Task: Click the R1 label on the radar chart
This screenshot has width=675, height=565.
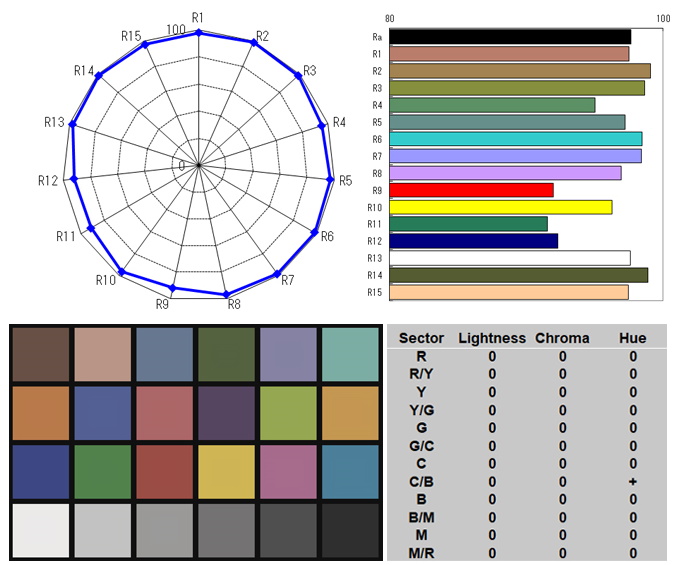Action: (x=198, y=18)
